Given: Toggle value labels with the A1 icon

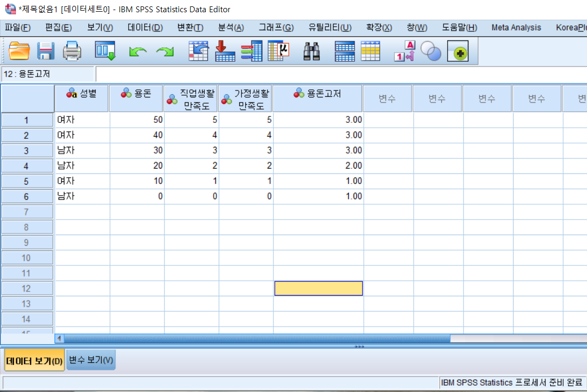Looking at the screenshot, I should (405, 51).
